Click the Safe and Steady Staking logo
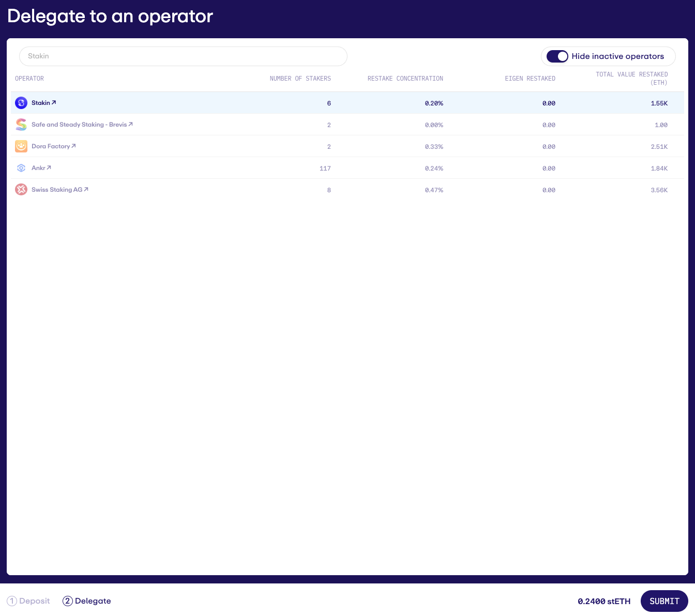695x616 pixels. point(21,125)
